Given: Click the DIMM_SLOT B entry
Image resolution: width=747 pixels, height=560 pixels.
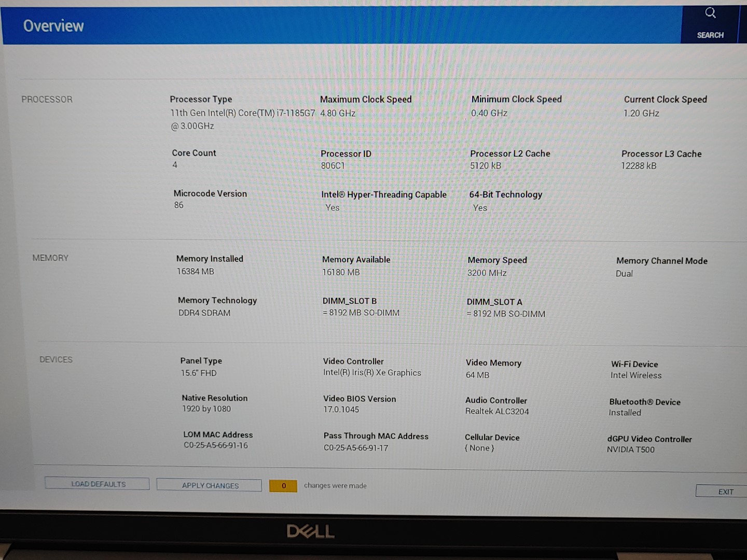Looking at the screenshot, I should click(x=361, y=313).
